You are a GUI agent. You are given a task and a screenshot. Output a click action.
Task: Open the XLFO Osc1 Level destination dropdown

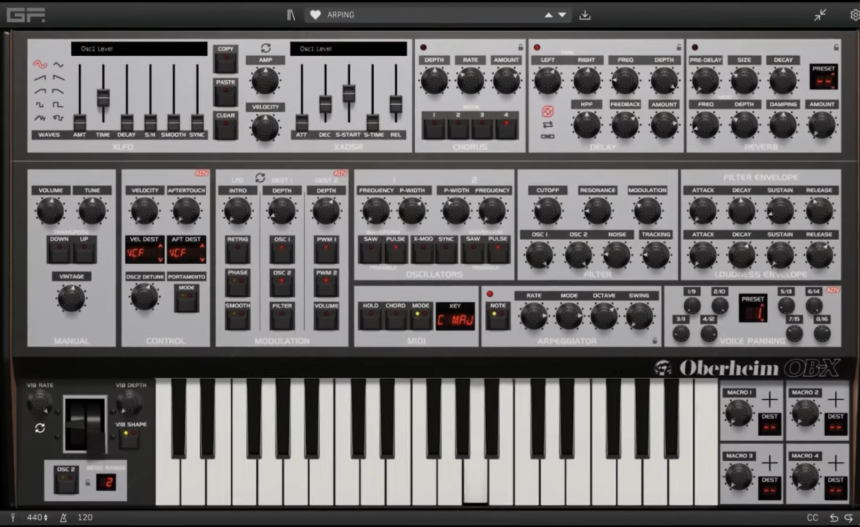coord(139,49)
